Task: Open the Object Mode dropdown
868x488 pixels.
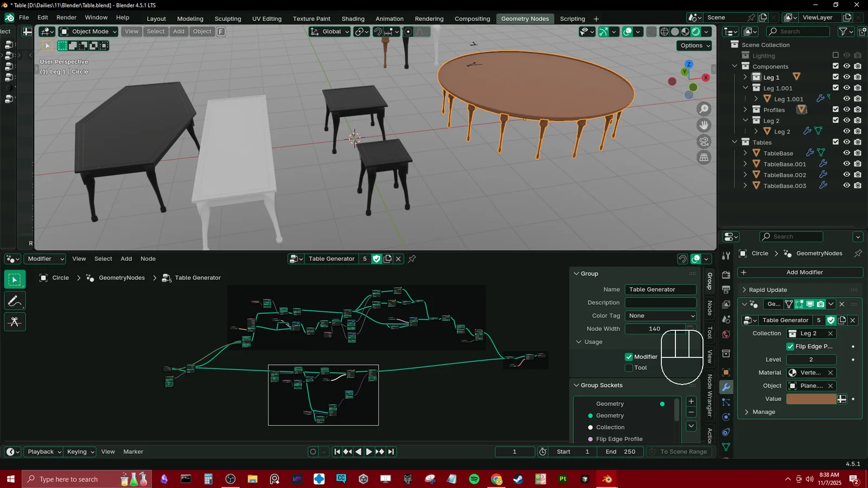Action: click(x=87, y=31)
